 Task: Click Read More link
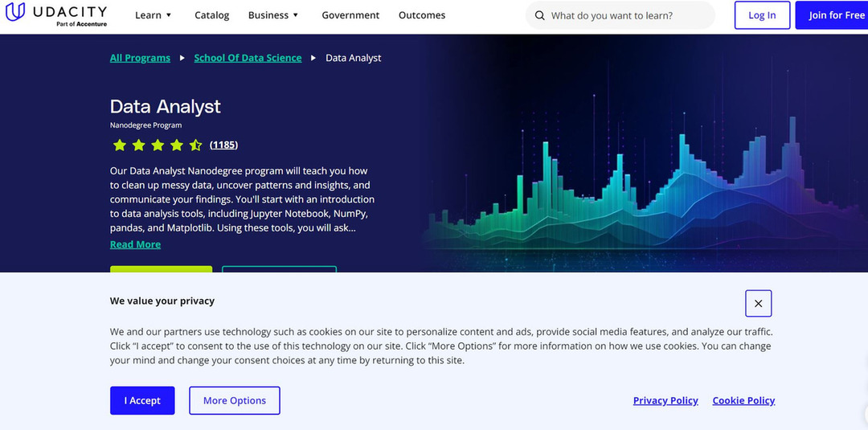pos(135,244)
